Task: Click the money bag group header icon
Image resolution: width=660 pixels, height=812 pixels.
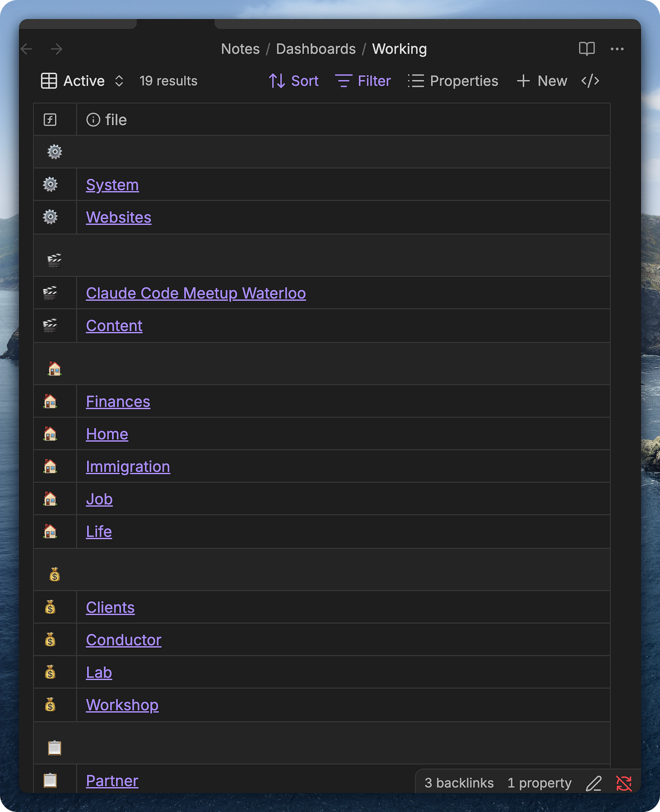Action: pyautogui.click(x=54, y=574)
